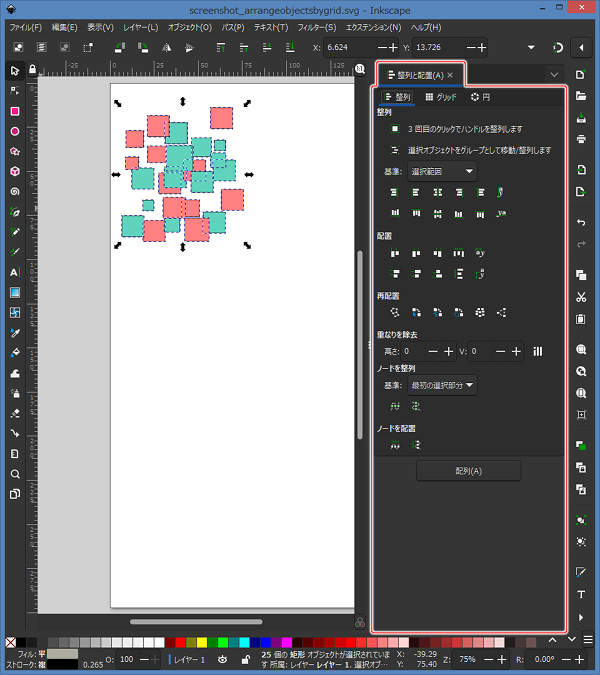600x675 pixels.
Task: Toggle move/align selection as group option
Action: (395, 150)
